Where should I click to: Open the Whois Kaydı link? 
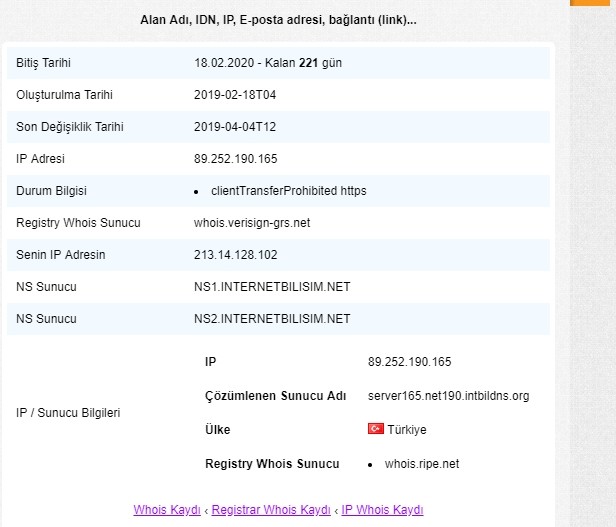click(x=167, y=510)
